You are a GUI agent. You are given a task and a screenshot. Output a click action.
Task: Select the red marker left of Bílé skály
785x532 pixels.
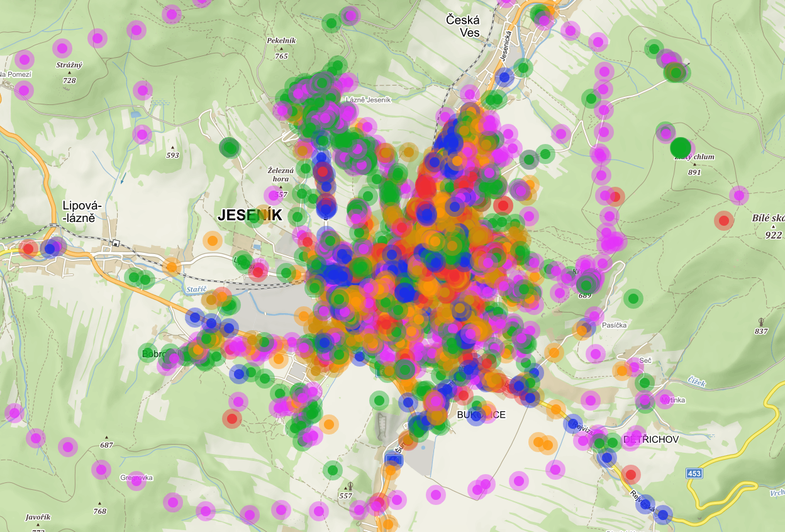(724, 221)
